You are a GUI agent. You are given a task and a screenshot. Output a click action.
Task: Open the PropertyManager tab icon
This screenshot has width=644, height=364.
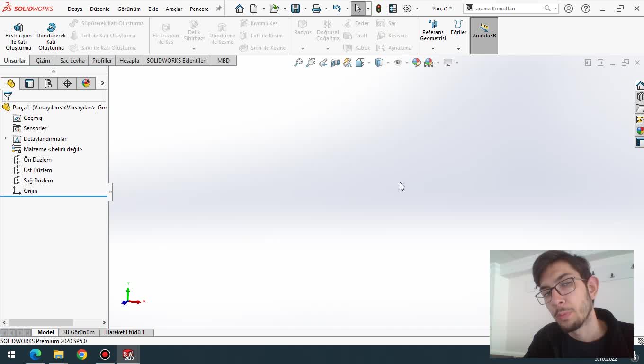click(29, 83)
